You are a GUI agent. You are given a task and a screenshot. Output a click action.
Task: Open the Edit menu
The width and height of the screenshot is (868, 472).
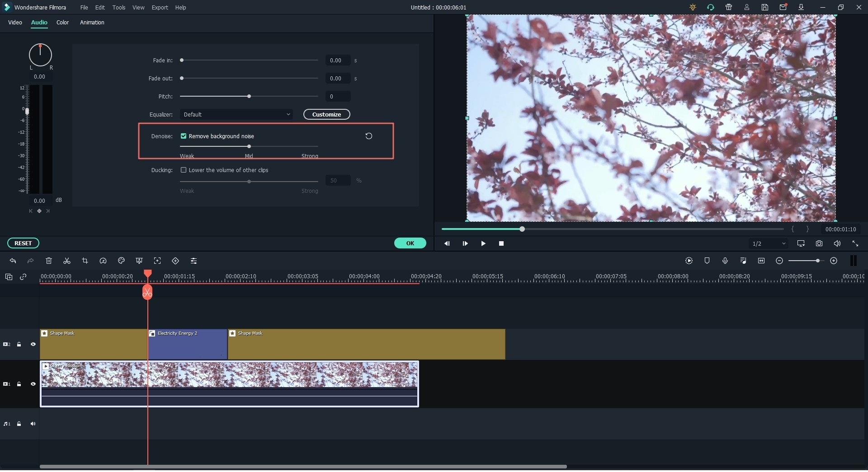coord(100,7)
